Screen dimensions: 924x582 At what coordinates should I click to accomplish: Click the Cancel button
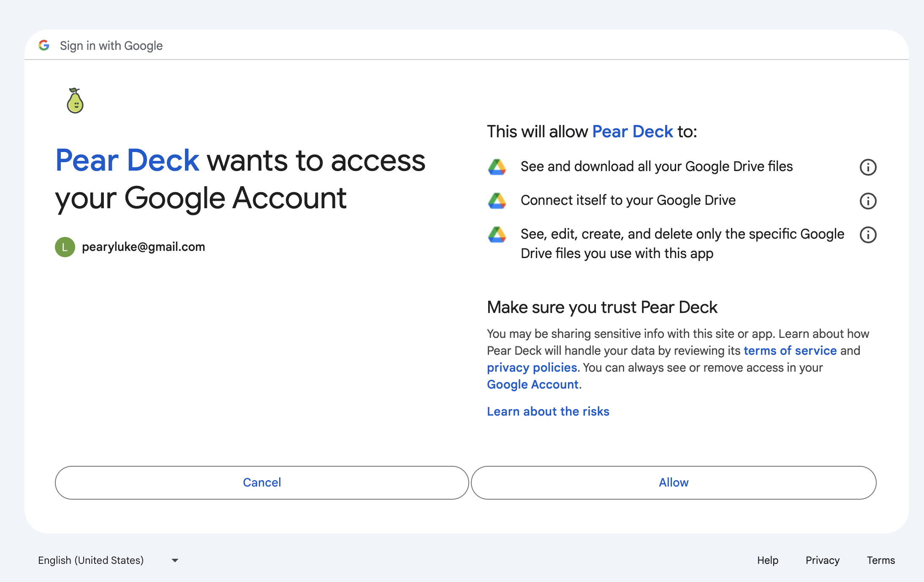pyautogui.click(x=261, y=482)
